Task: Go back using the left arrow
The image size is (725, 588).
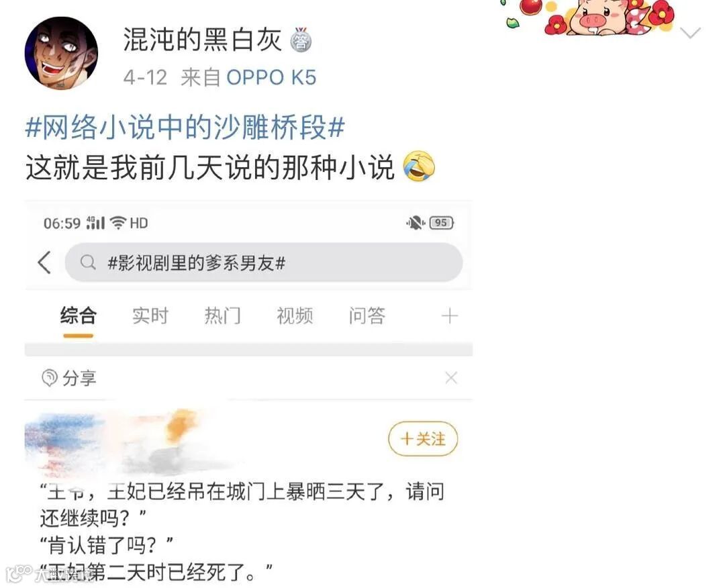Action: (44, 262)
